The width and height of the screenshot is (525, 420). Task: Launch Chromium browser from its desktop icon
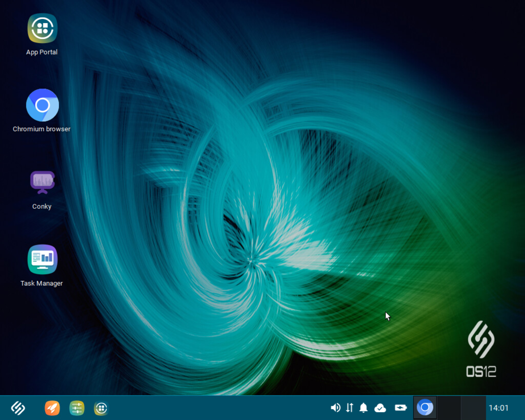tap(42, 105)
